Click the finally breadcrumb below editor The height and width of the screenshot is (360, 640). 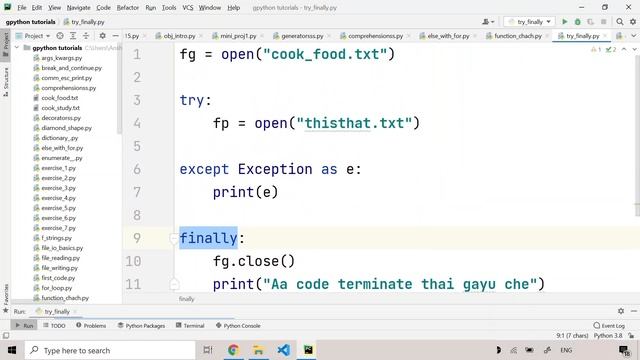[x=187, y=299]
